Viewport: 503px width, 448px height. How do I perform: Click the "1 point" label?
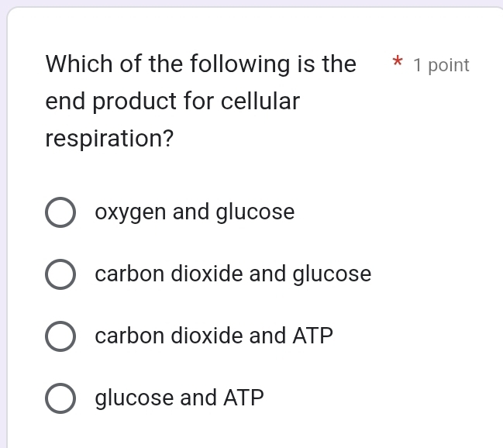[x=441, y=66]
